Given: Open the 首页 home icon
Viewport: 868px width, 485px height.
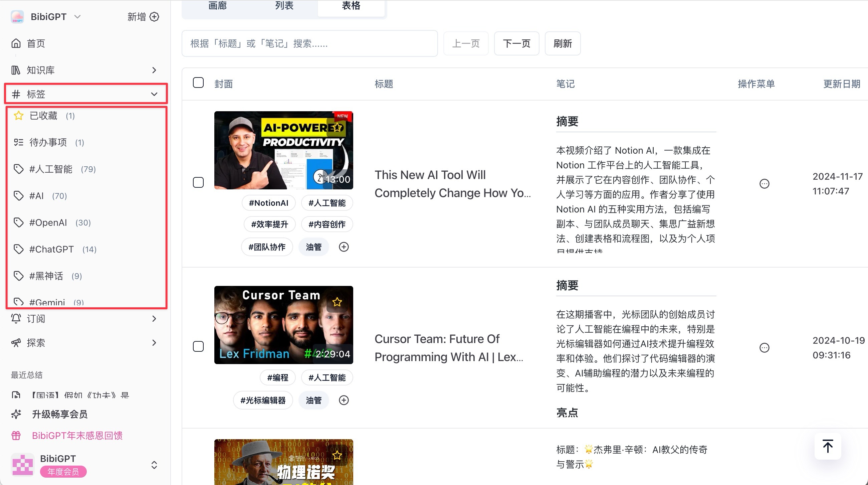Looking at the screenshot, I should coord(16,43).
